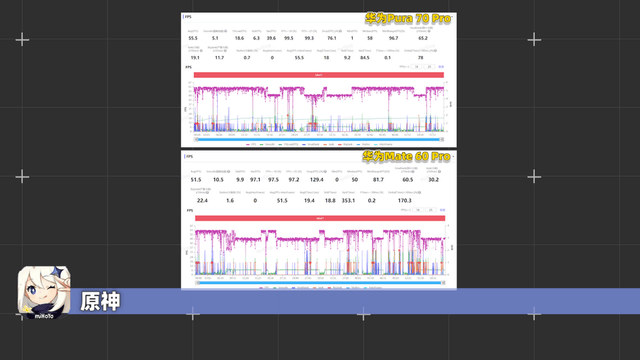This screenshot has height=360, width=640.
Task: Click value 84.5 in Pura 70 Pro stats
Action: (x=364, y=58)
